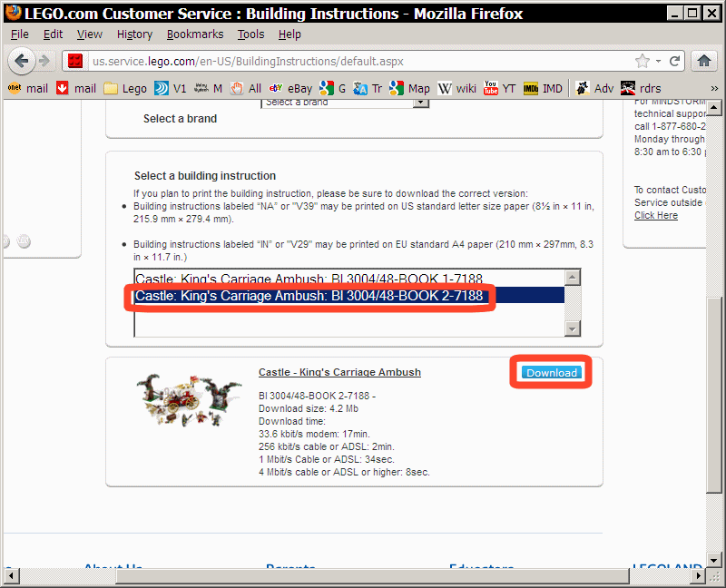
Task: Click the King's Carriage Ambush set thumbnail
Action: tap(189, 400)
